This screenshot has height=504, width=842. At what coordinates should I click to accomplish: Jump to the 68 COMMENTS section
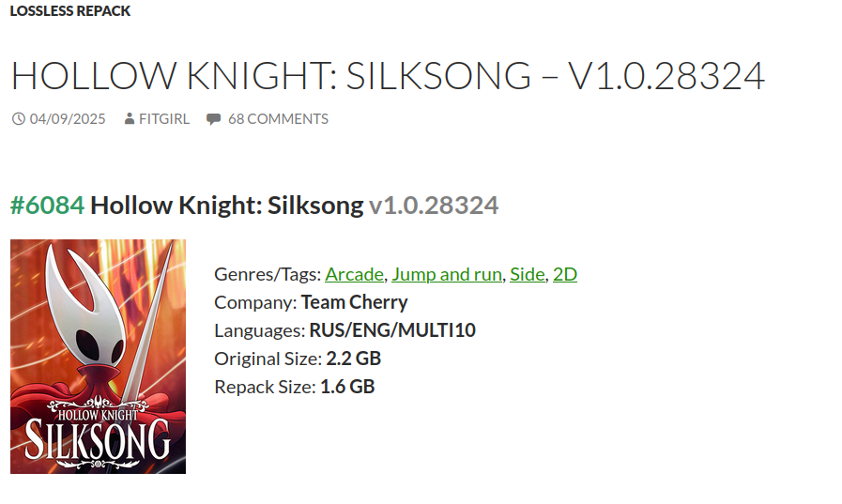pyautogui.click(x=278, y=119)
